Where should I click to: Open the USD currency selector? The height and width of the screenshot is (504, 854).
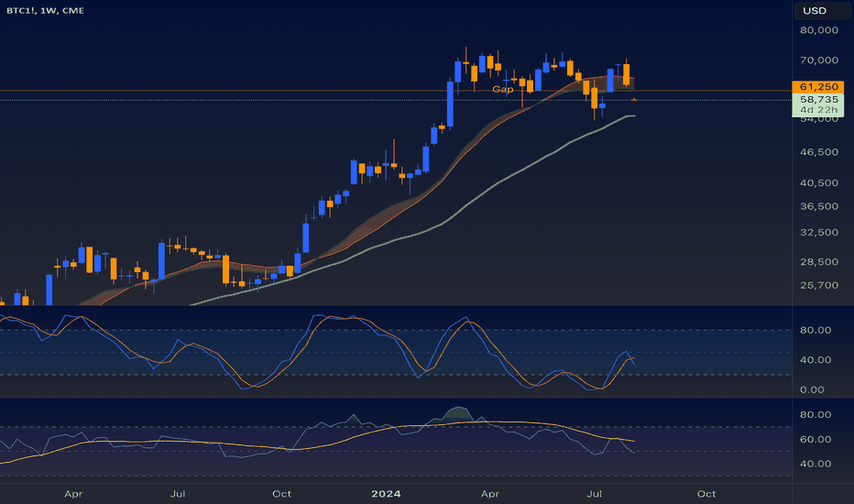point(822,11)
